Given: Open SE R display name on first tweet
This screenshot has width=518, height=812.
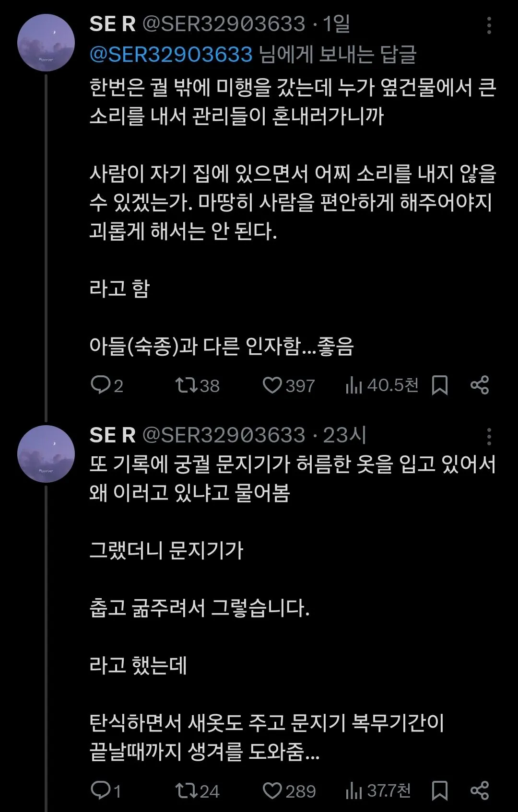Looking at the screenshot, I should [113, 24].
